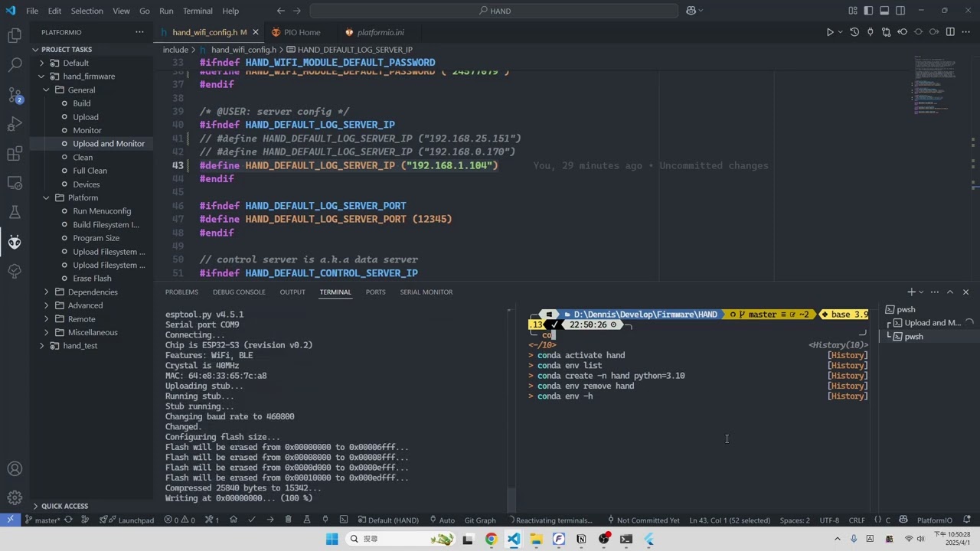Open the Source Control view
980x551 pixels.
pyautogui.click(x=15, y=95)
